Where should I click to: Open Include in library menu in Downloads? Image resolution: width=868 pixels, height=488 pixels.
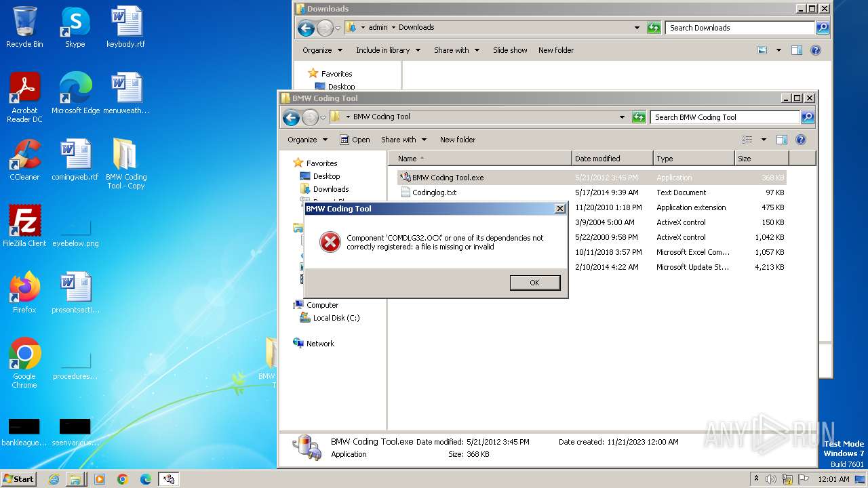(389, 50)
